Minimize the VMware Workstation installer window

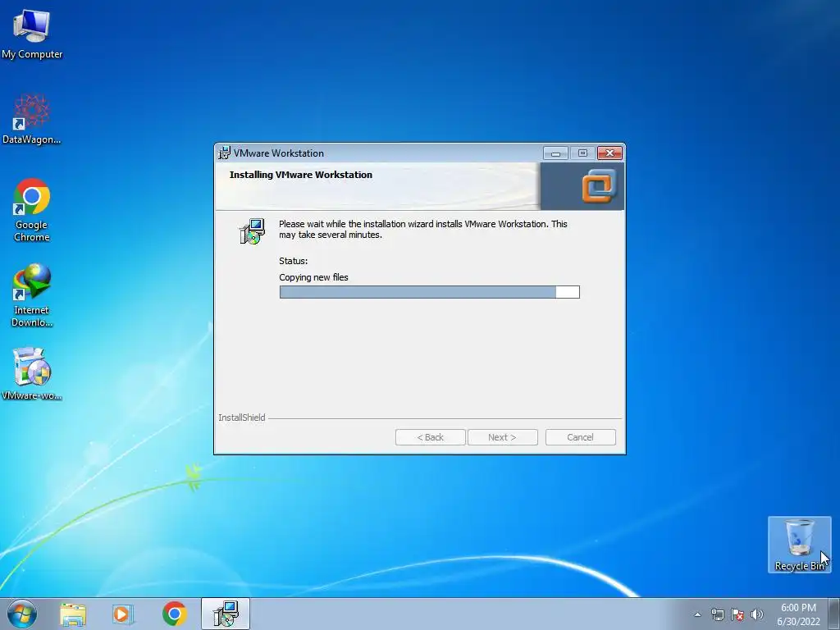[555, 153]
